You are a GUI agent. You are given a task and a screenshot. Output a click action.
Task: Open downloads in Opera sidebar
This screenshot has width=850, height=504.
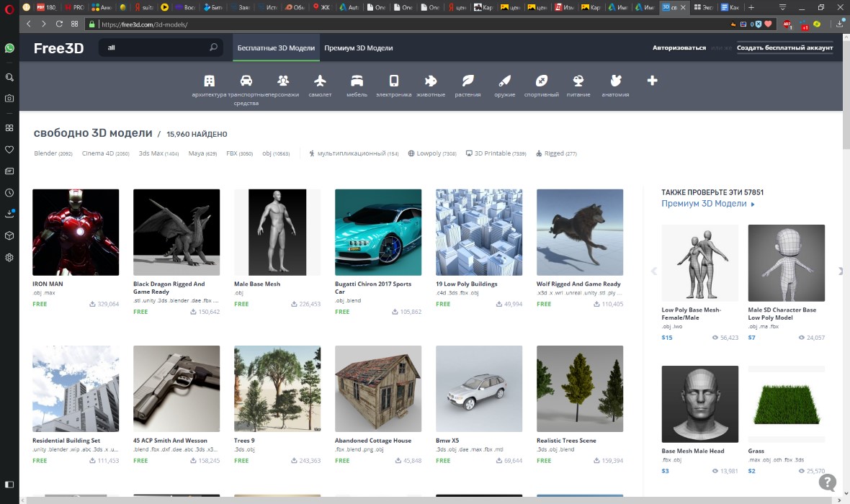[x=9, y=214]
